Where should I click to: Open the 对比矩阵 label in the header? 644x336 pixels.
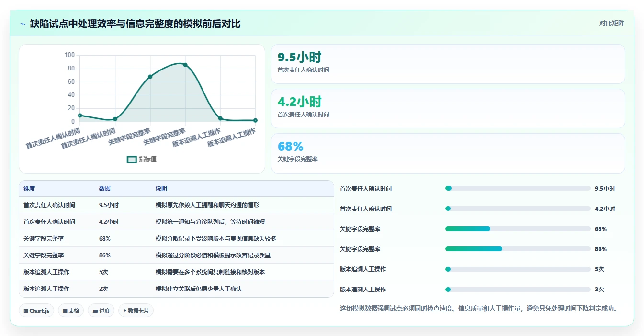pyautogui.click(x=611, y=23)
